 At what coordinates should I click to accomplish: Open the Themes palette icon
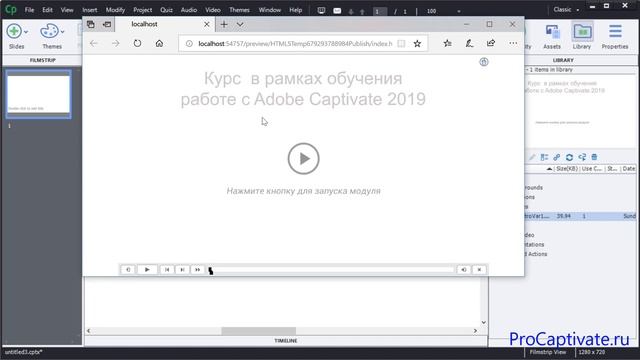(x=49, y=31)
